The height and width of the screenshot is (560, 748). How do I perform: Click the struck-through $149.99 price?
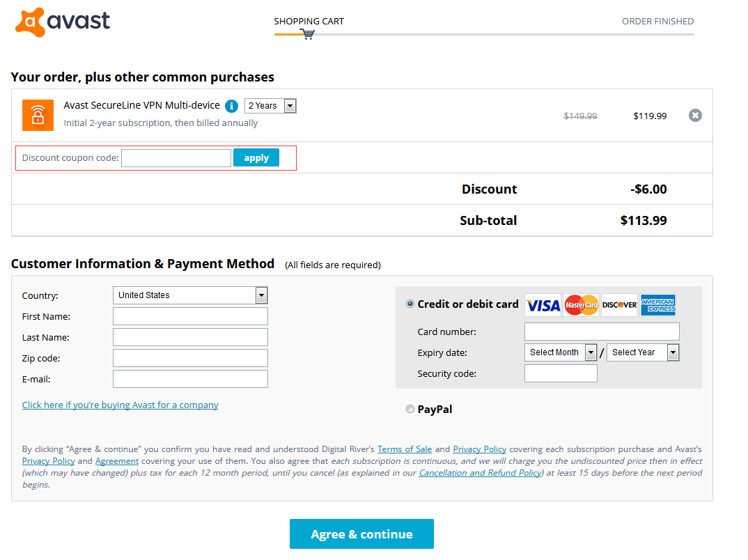point(581,116)
